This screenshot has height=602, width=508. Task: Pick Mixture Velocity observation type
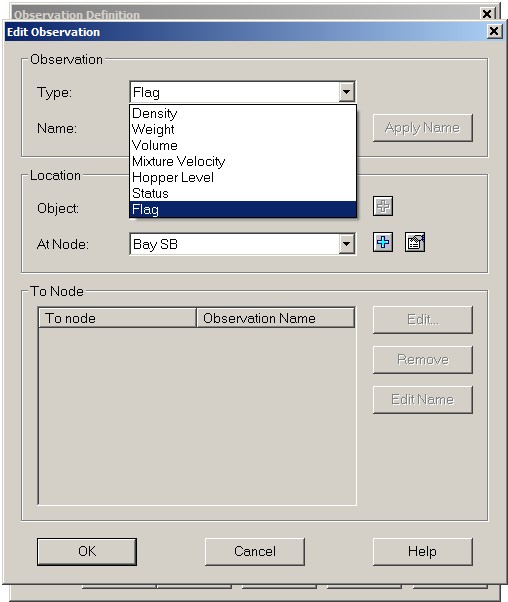pyautogui.click(x=243, y=161)
